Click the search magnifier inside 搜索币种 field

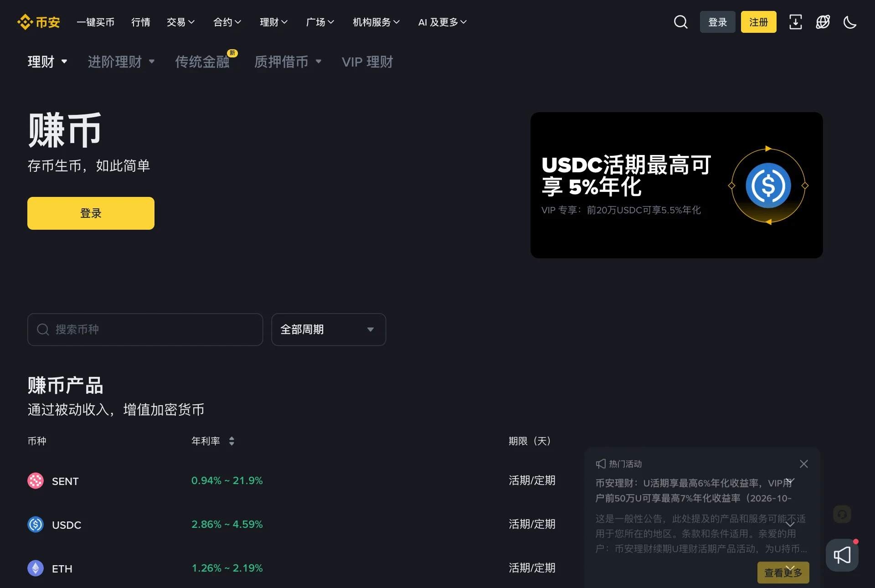click(x=43, y=330)
